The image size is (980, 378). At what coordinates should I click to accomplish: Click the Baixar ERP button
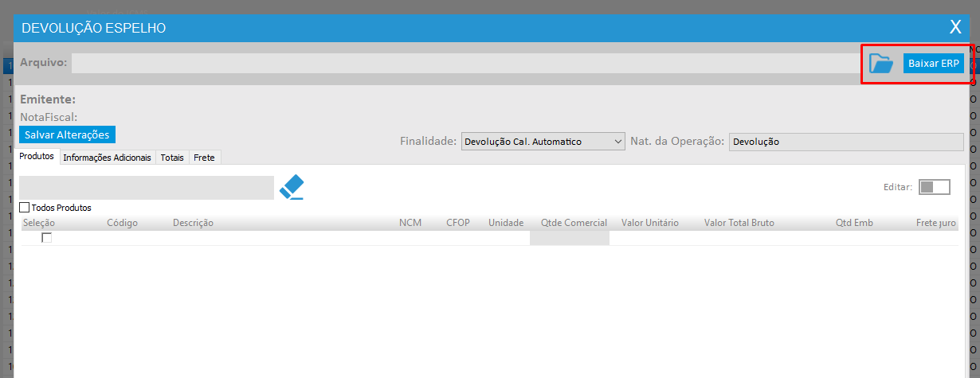coord(933,64)
